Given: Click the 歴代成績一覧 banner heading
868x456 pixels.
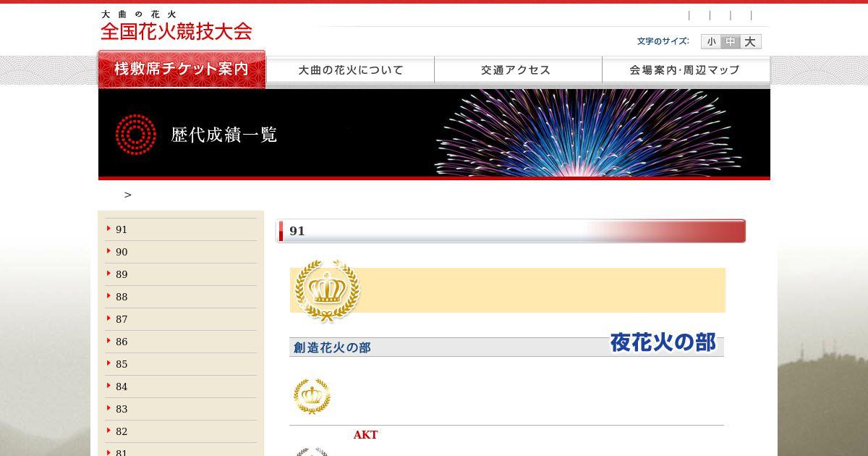Looking at the screenshot, I should [x=224, y=135].
